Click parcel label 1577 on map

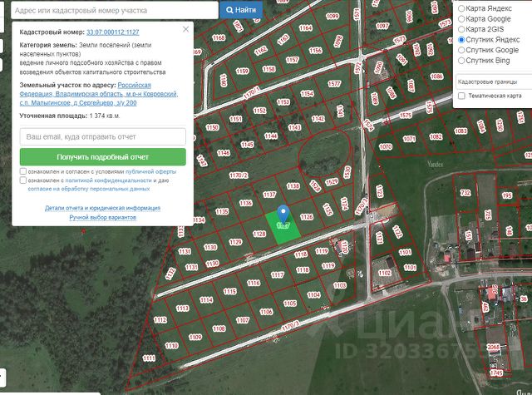pyautogui.click(x=334, y=84)
